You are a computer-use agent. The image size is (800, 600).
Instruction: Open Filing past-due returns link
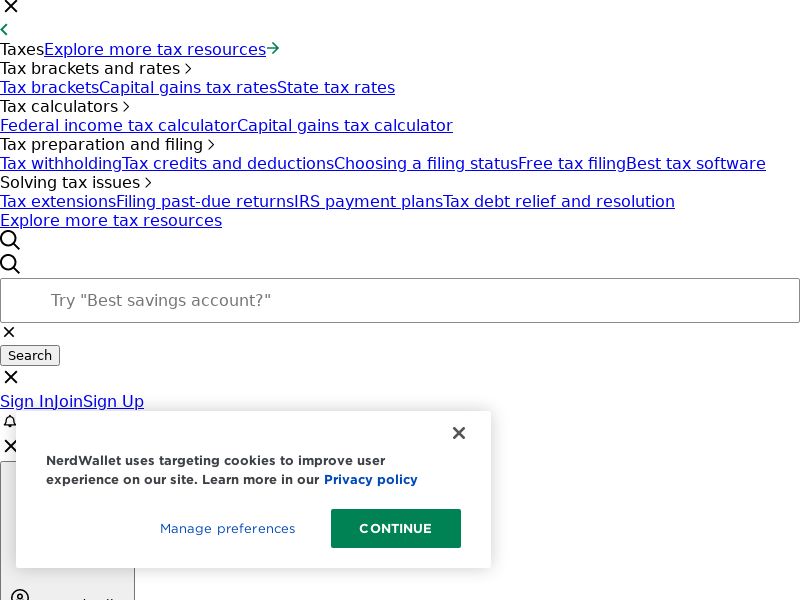pos(205,202)
